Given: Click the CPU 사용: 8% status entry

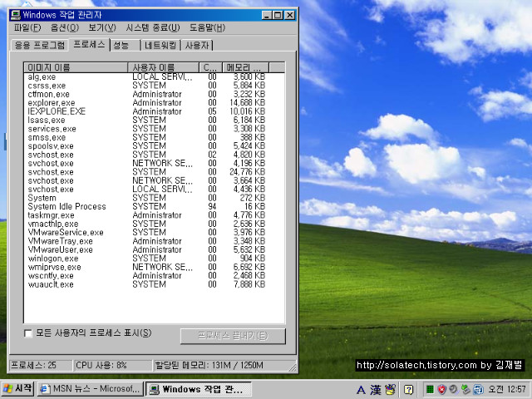Looking at the screenshot, I should [112, 366].
